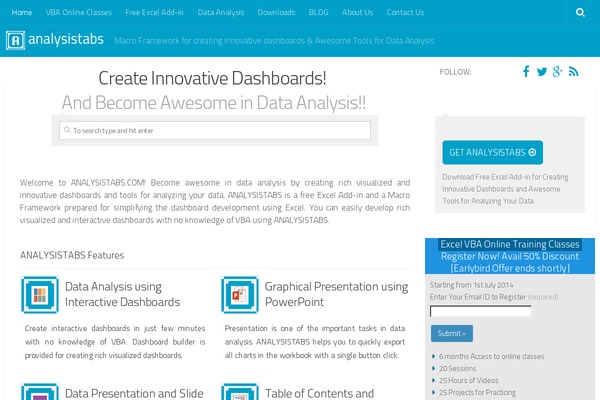
Task: Click the Data Presentation and Slide icon
Action: [40, 392]
